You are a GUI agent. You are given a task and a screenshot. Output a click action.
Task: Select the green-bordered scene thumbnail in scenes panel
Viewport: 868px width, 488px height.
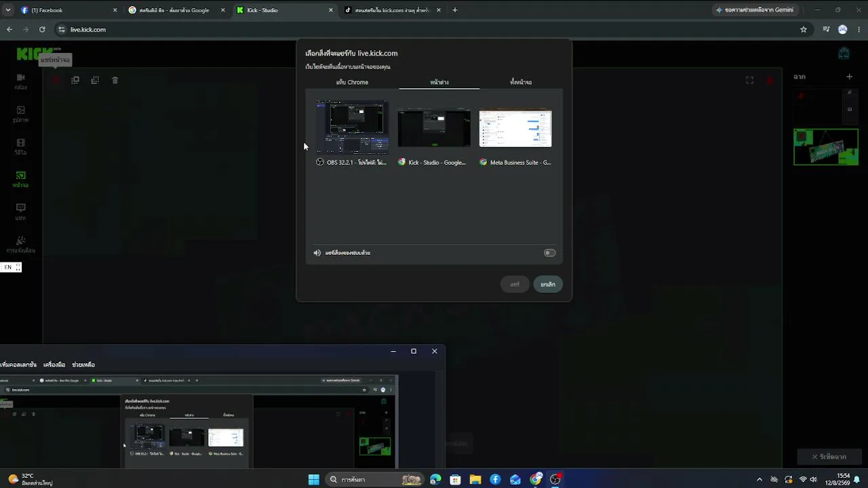tap(826, 146)
